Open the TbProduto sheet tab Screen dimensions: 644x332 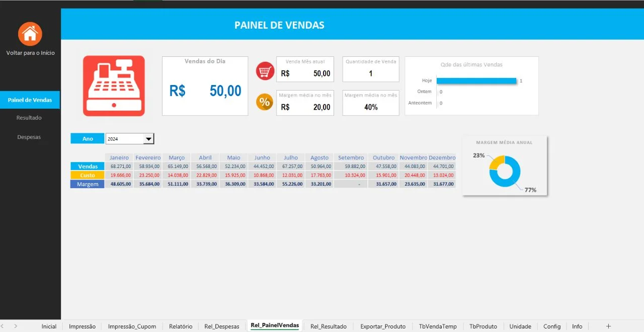pos(483,326)
